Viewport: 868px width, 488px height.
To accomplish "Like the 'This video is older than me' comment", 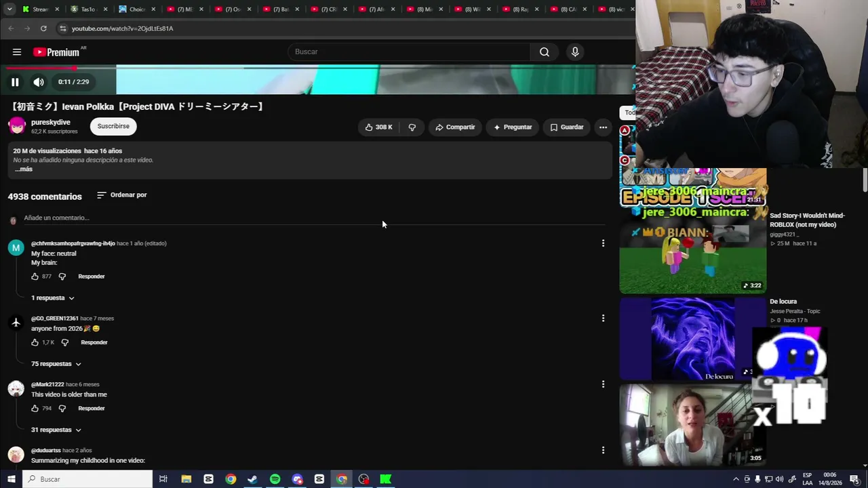I will point(35,409).
